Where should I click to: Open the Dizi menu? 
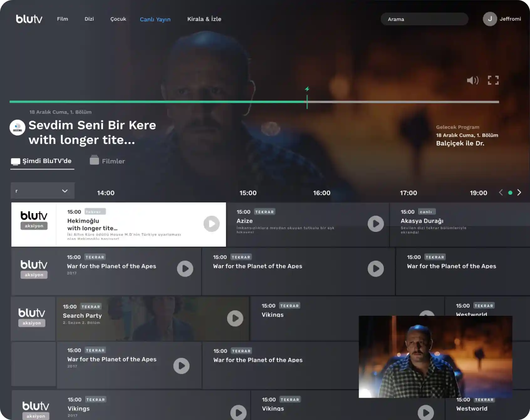click(89, 19)
